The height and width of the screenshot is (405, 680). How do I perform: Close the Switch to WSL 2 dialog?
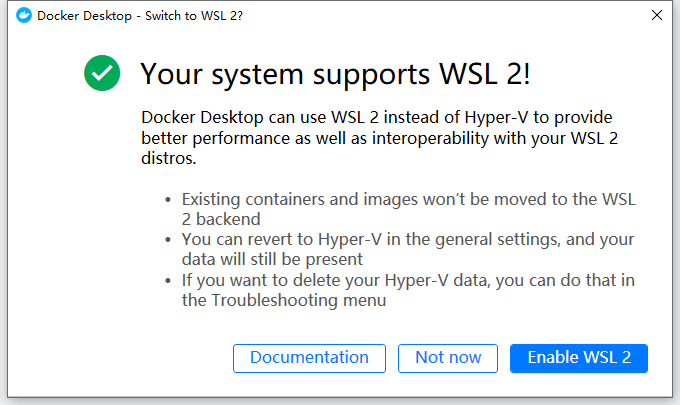[656, 16]
